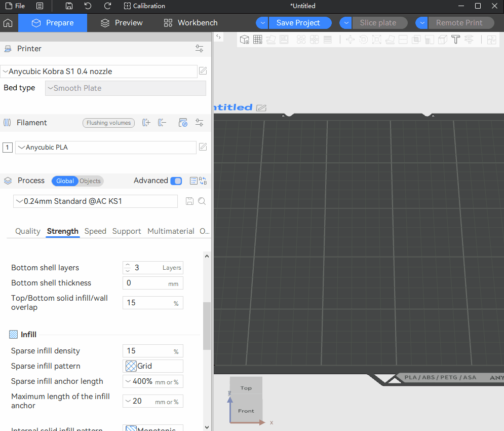
Task: Open the Filament section settings sliders icon
Action: pos(199,123)
